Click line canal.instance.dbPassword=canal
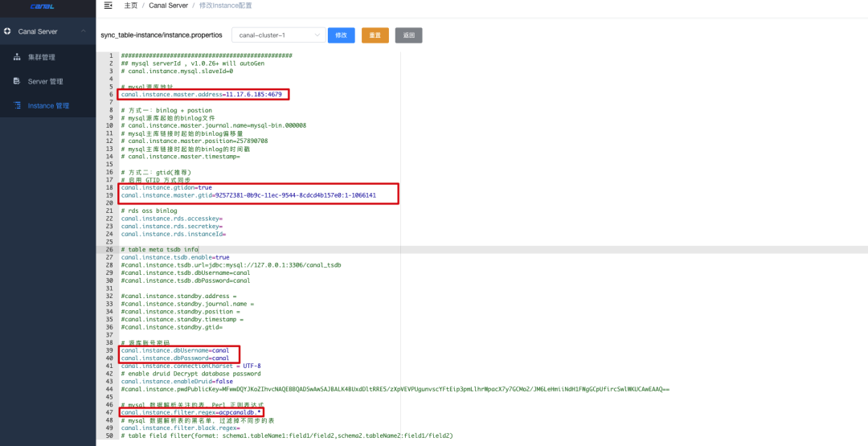The image size is (868, 446). 175,358
